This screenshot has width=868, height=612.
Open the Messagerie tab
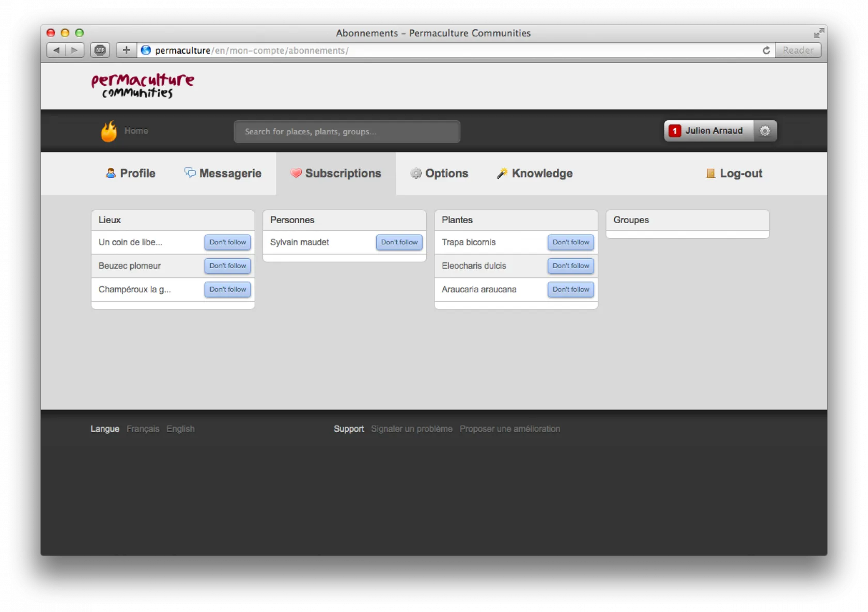(x=223, y=174)
